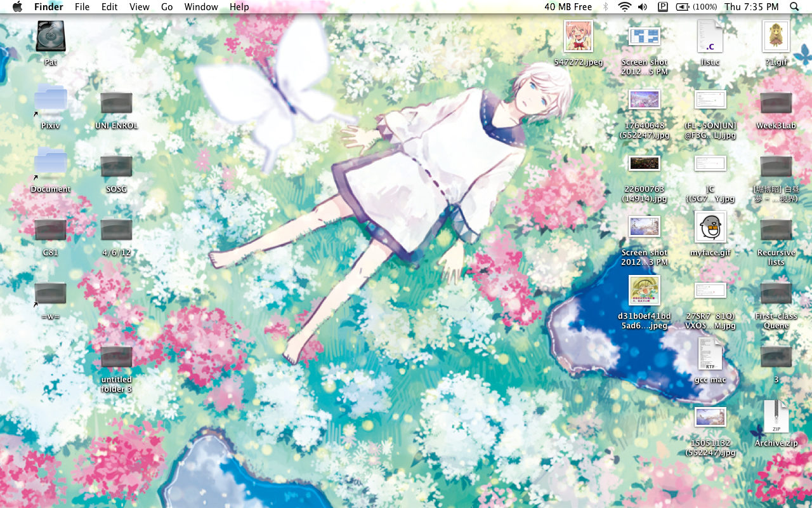Select the 547272.jpeg image file

pyautogui.click(x=579, y=36)
